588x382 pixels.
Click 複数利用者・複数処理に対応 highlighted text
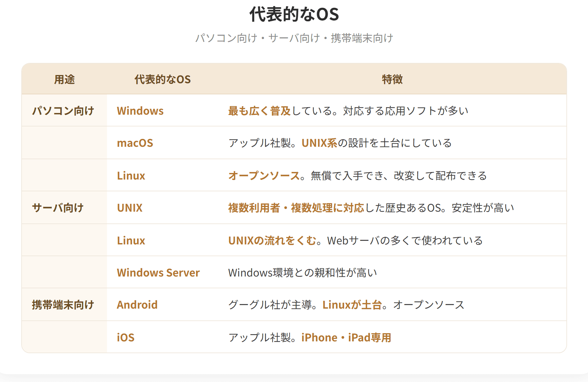296,208
